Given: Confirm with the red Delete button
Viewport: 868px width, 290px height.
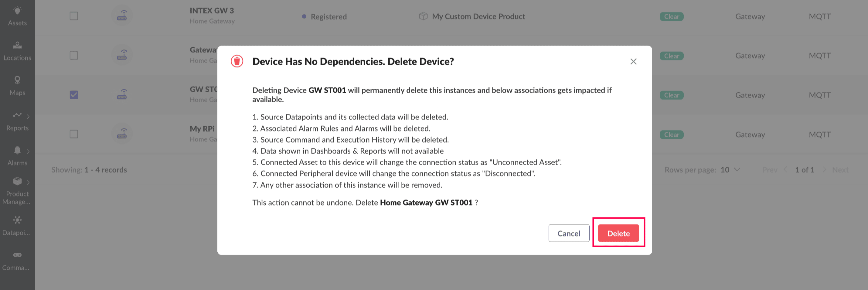Looking at the screenshot, I should 618,233.
